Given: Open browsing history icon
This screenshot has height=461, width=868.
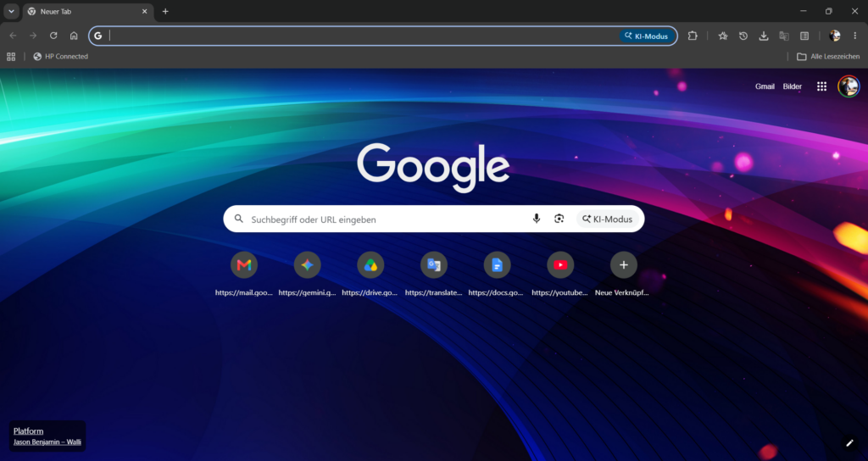Looking at the screenshot, I should pyautogui.click(x=743, y=36).
